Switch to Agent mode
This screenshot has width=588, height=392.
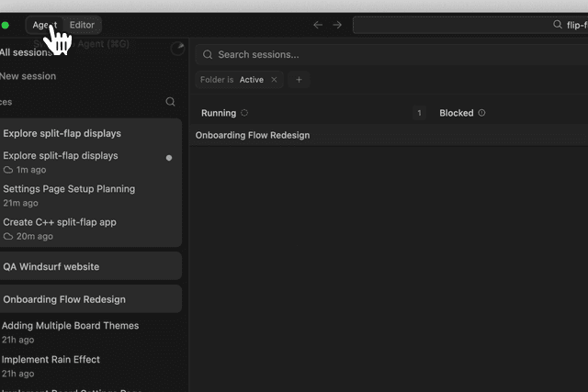point(44,25)
